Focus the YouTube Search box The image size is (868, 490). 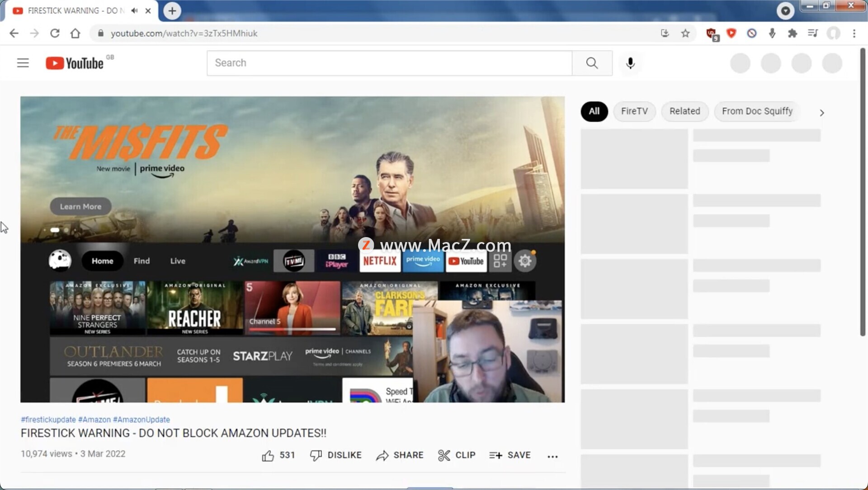click(x=389, y=63)
